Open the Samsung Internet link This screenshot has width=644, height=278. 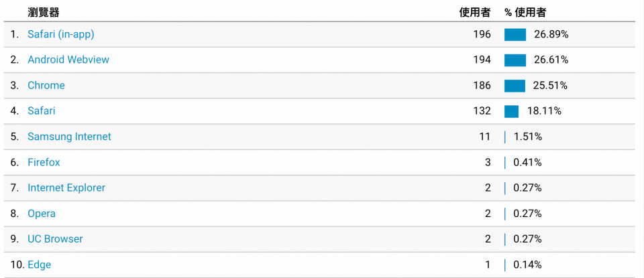click(69, 137)
